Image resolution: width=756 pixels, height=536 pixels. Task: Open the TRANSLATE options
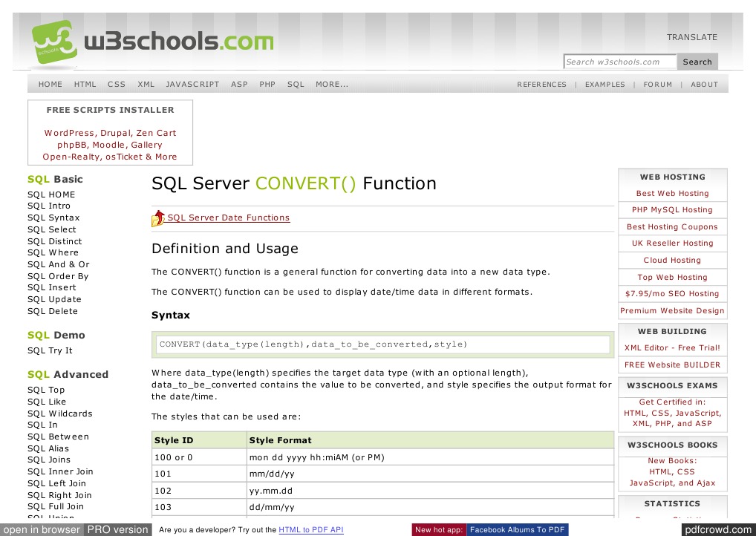(691, 36)
